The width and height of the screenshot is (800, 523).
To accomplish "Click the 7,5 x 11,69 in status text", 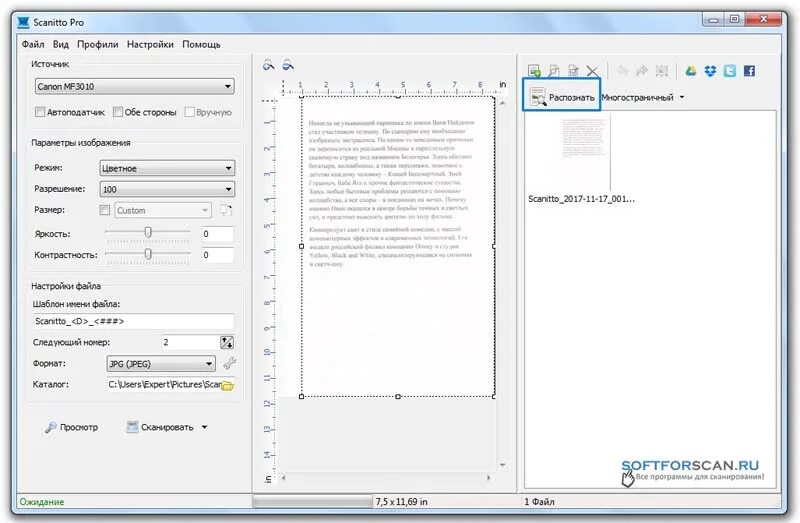I will click(402, 502).
